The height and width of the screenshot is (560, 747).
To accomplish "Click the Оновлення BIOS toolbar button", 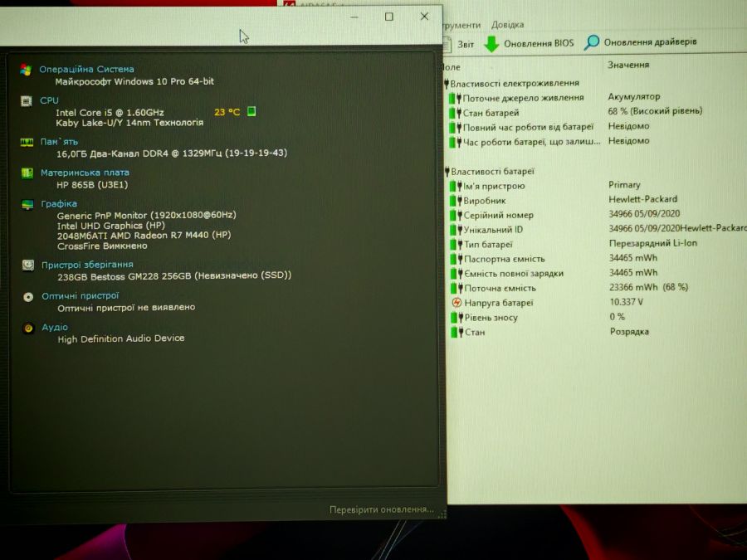I will click(529, 43).
